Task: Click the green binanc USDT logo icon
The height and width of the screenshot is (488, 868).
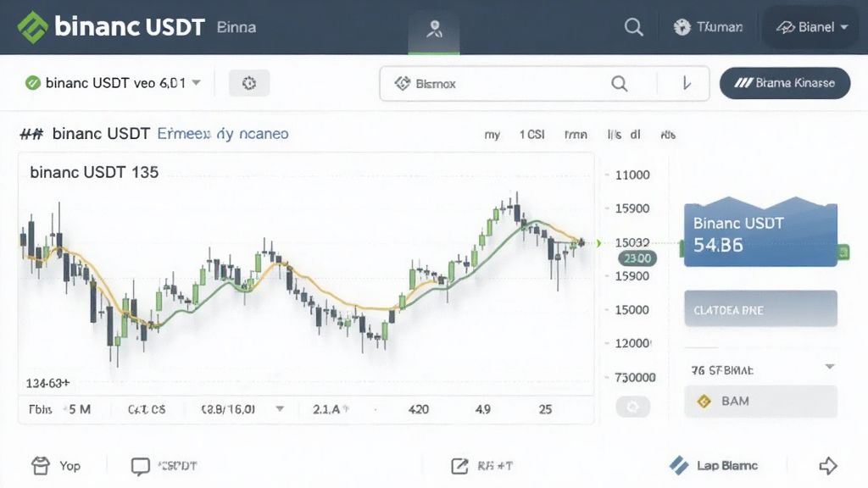Action: (33, 27)
